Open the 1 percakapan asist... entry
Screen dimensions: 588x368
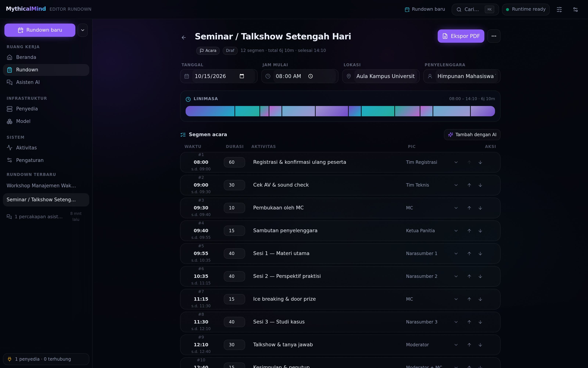(x=46, y=217)
